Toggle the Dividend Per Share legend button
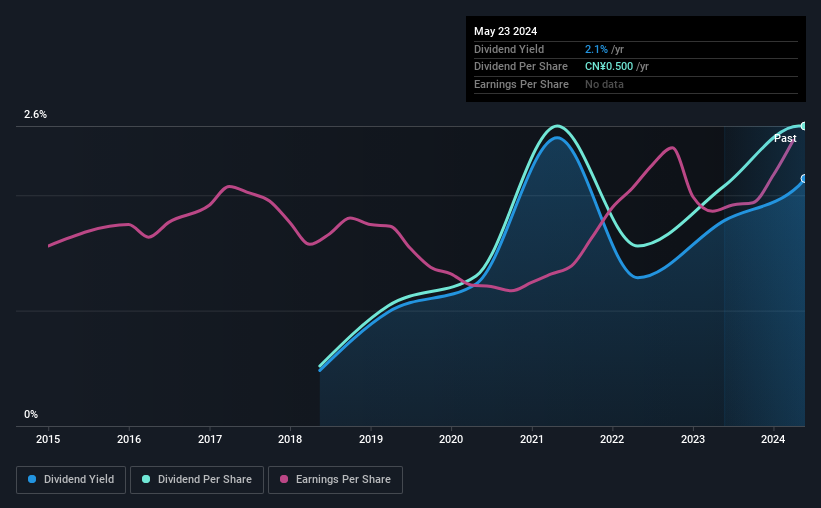 [x=197, y=480]
